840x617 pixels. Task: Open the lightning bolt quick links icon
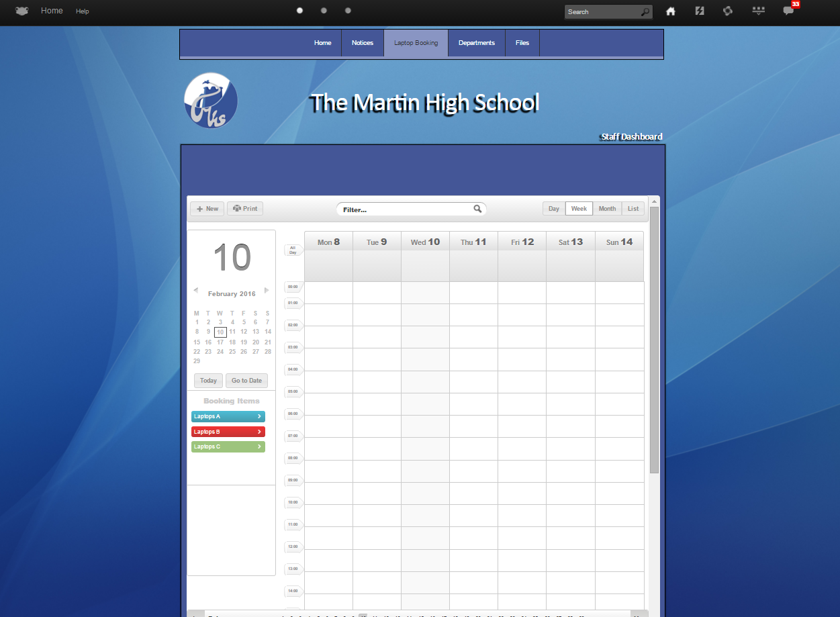[699, 11]
